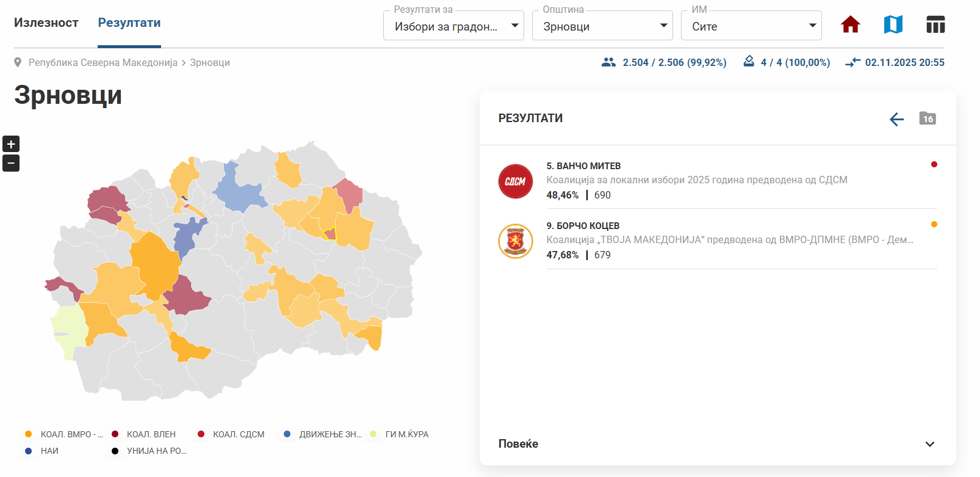
Task: Switch to the table view icon
Action: [x=935, y=25]
